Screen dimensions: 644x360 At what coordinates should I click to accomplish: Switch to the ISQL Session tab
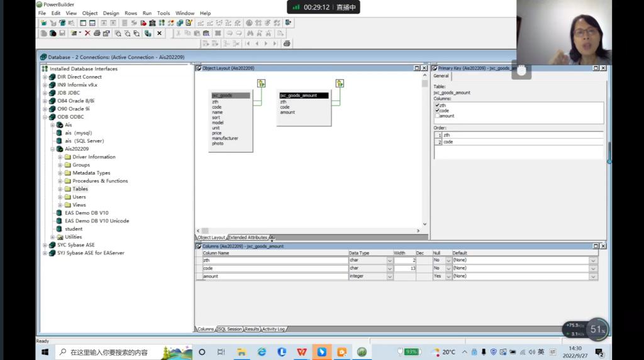(x=230, y=329)
